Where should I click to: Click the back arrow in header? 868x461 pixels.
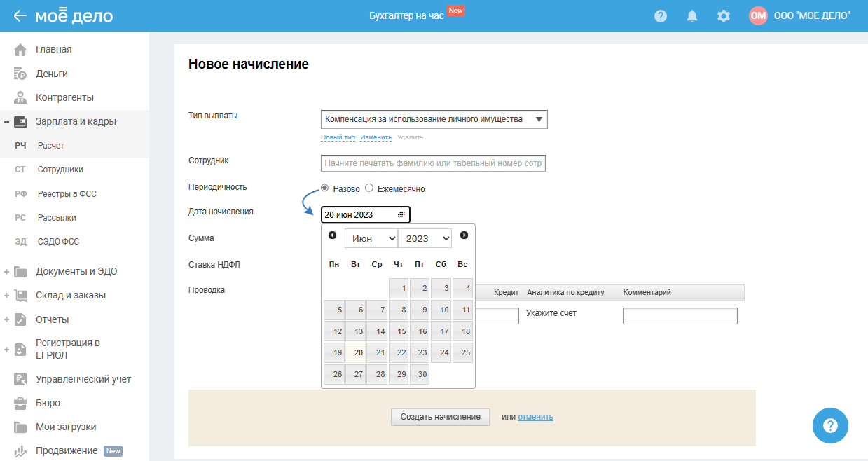point(20,16)
